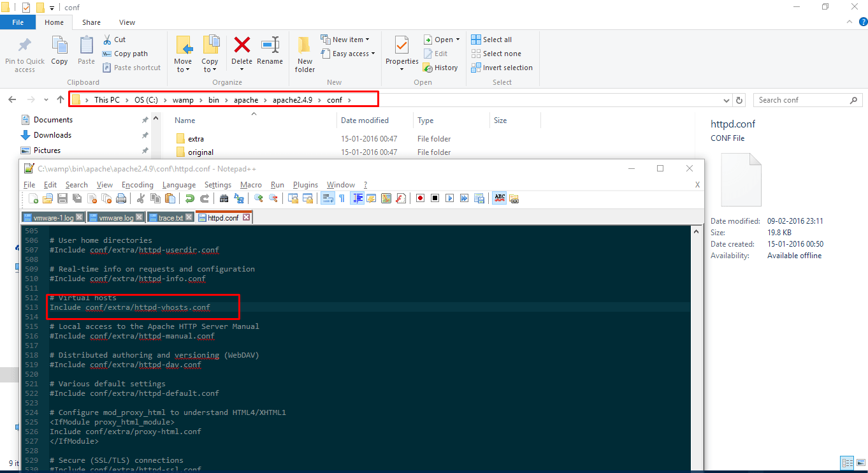Click the Save icon in Notepad++ toolbar
The image size is (868, 473).
(x=62, y=198)
